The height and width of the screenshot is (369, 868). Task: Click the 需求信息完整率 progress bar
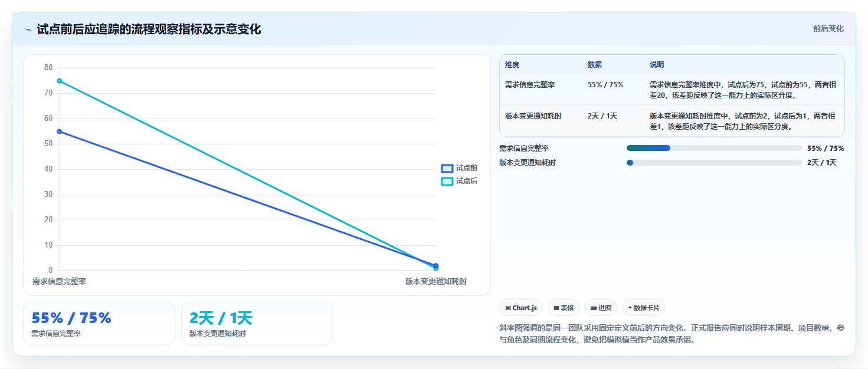click(714, 148)
